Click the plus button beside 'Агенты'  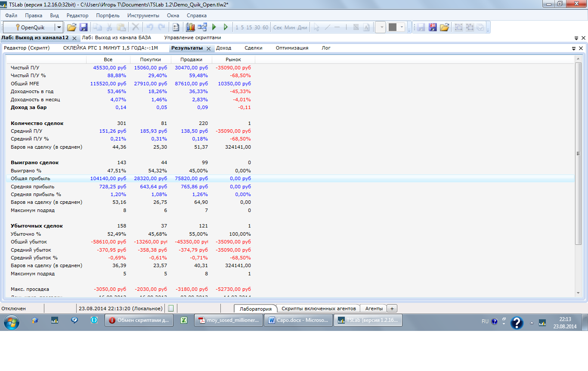[x=392, y=309]
